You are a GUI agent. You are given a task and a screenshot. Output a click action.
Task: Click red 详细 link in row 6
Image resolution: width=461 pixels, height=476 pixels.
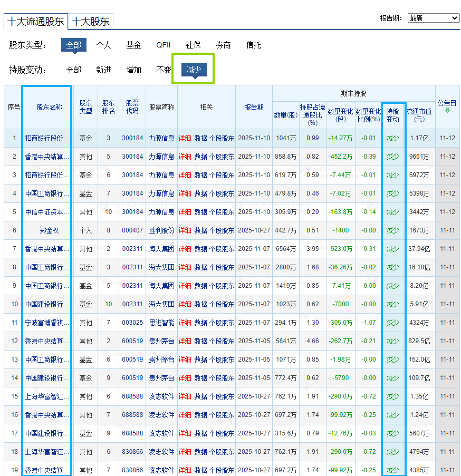(x=185, y=231)
